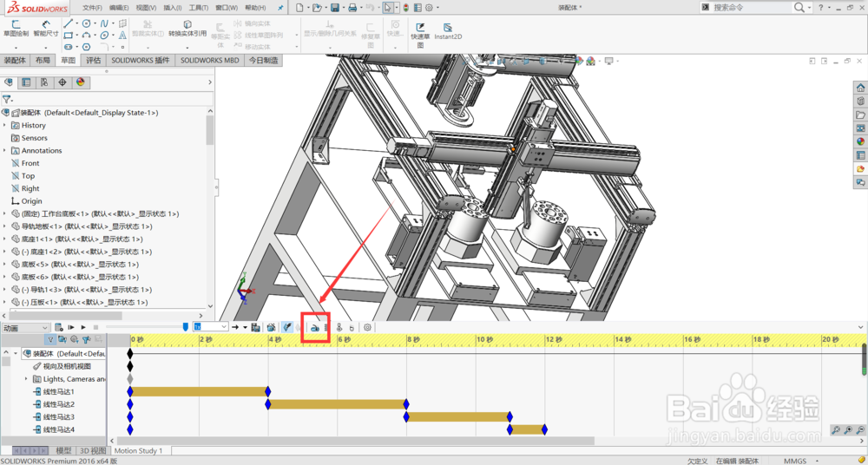Expand the History folder in feature tree
868x465 pixels.
pos(4,126)
